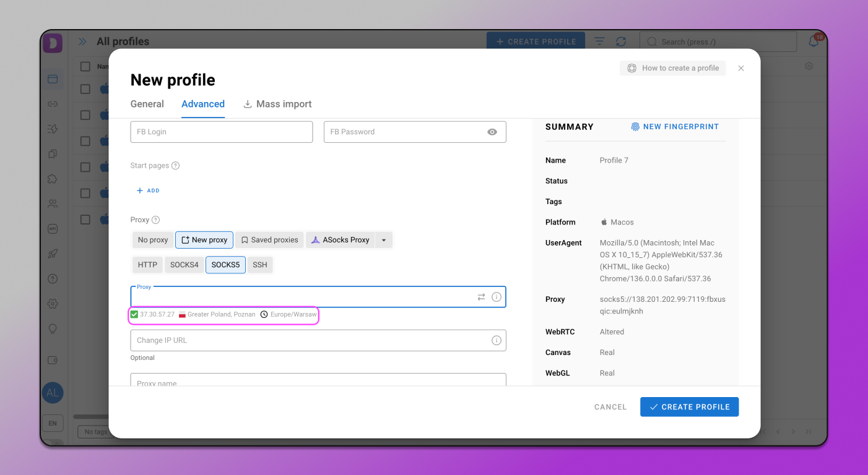Open the team users sidebar icon

pyautogui.click(x=53, y=203)
